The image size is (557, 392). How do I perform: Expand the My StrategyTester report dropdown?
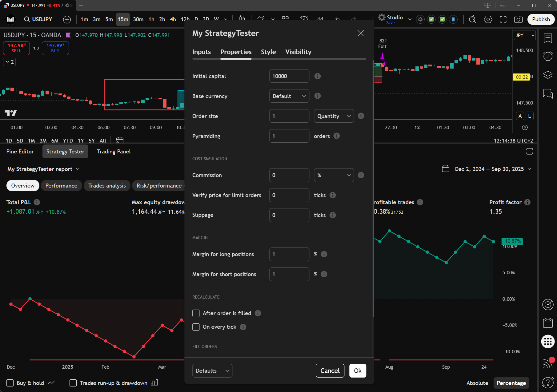[x=43, y=169]
